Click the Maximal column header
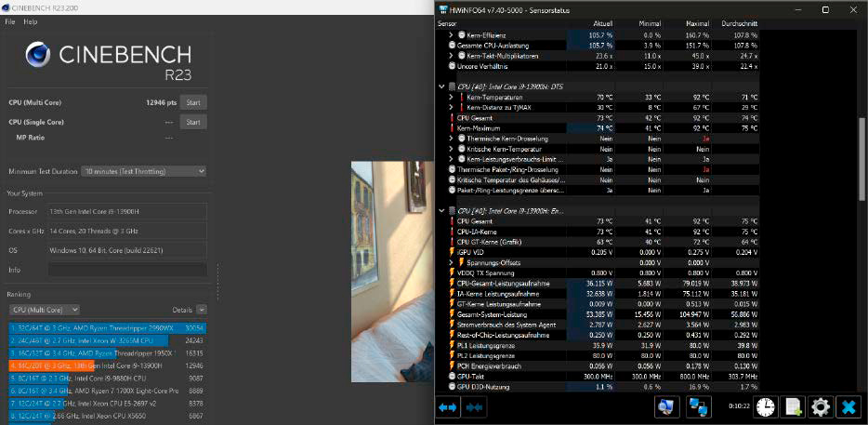Screen dimensions: 868x425 (698, 24)
